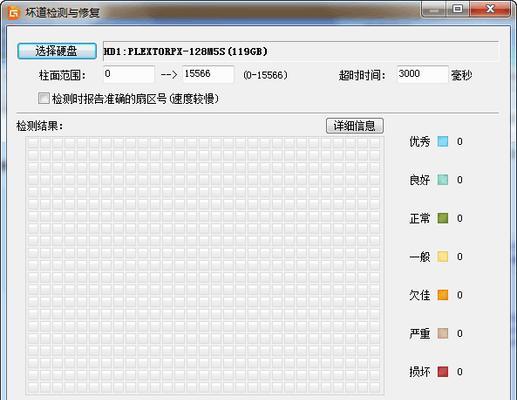Focus the starting cylinder field containing 0

click(x=129, y=74)
